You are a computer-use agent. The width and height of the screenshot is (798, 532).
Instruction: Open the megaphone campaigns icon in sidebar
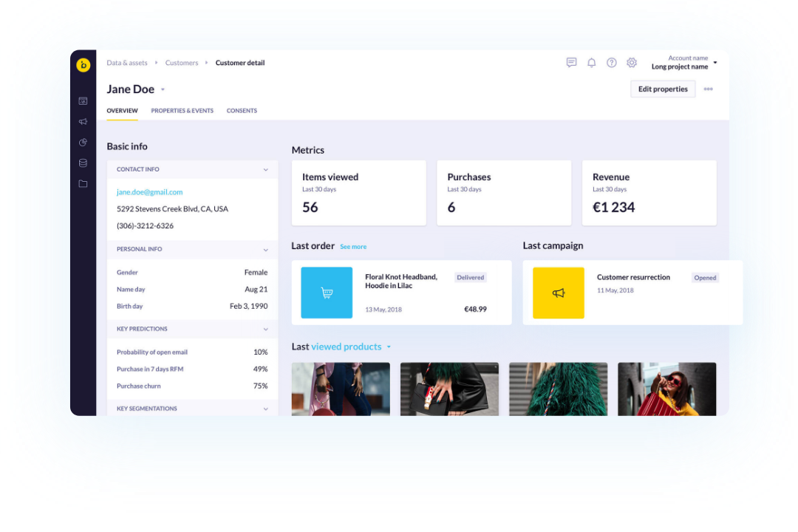point(83,121)
